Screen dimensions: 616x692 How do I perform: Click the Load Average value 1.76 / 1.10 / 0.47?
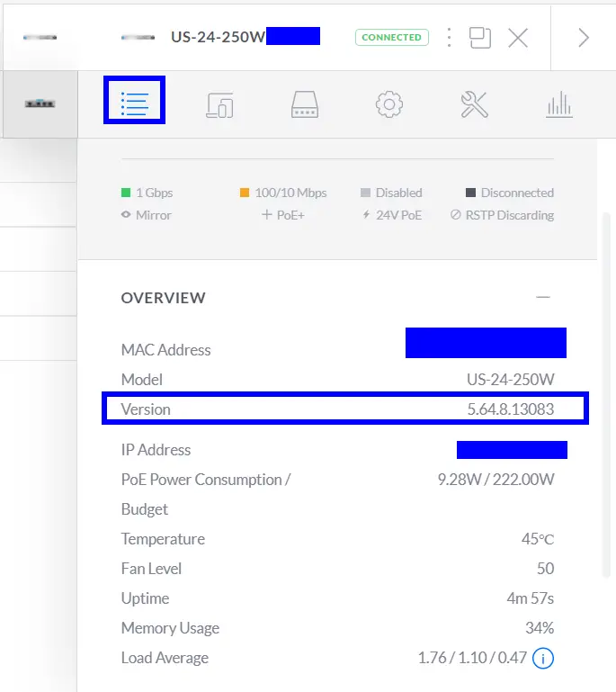(472, 658)
